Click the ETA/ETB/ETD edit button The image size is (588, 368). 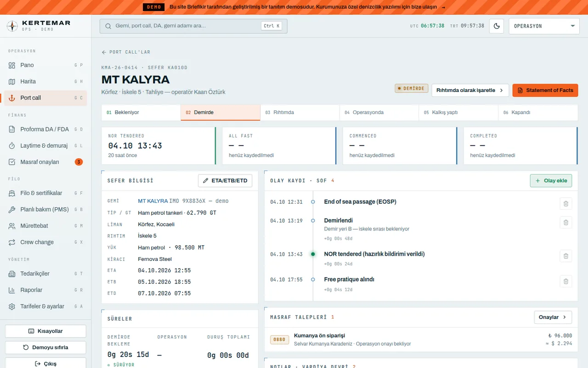(225, 181)
